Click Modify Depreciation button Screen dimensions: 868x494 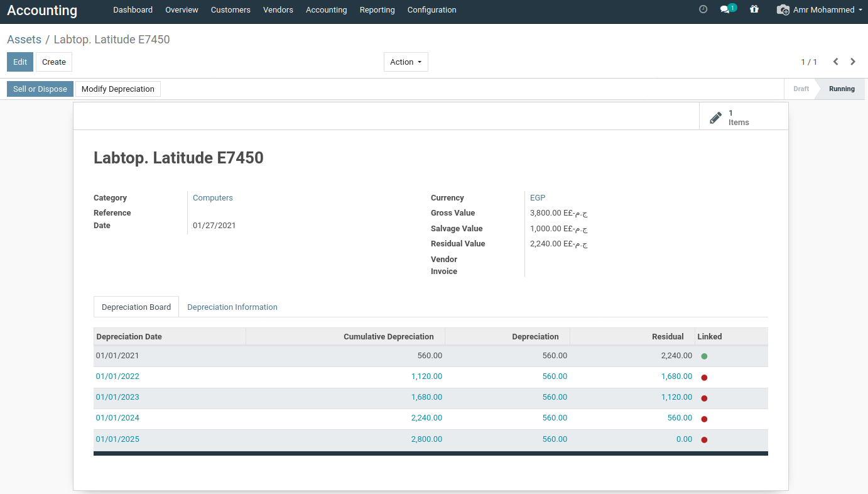point(118,89)
